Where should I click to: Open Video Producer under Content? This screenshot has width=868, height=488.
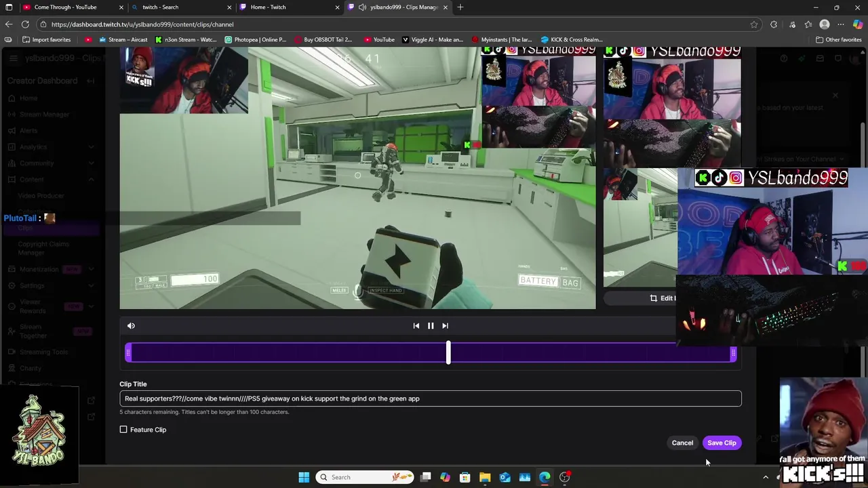pos(41,196)
